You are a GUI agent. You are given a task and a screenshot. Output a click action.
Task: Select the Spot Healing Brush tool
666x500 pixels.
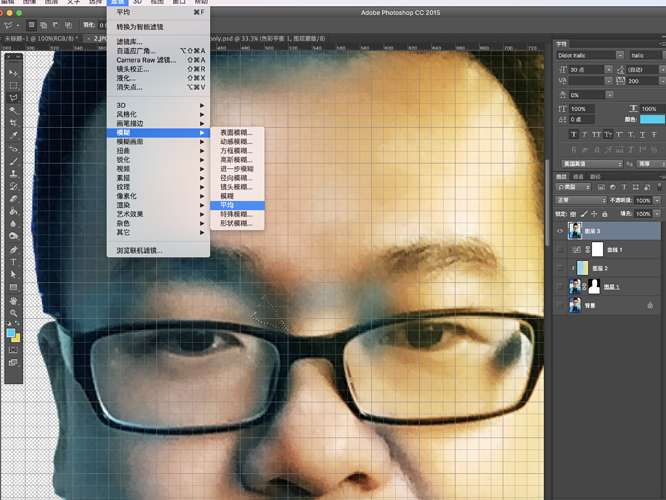pyautogui.click(x=13, y=149)
